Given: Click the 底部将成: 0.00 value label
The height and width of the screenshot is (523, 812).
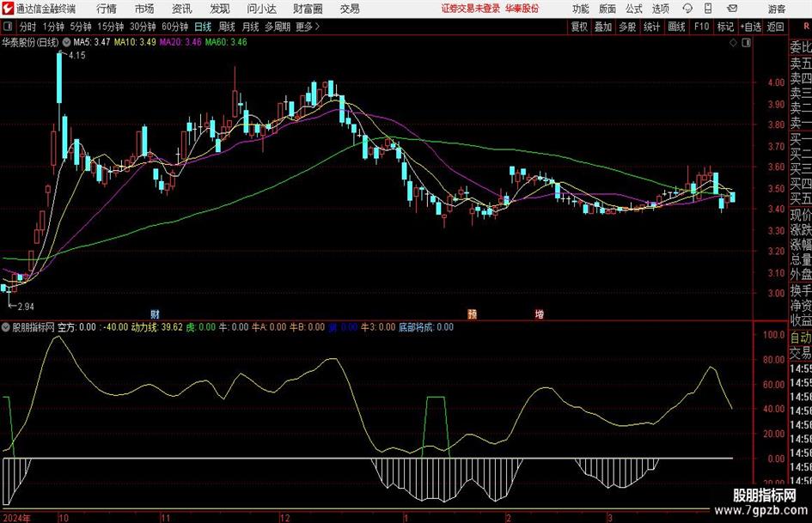Looking at the screenshot, I should coord(425,327).
